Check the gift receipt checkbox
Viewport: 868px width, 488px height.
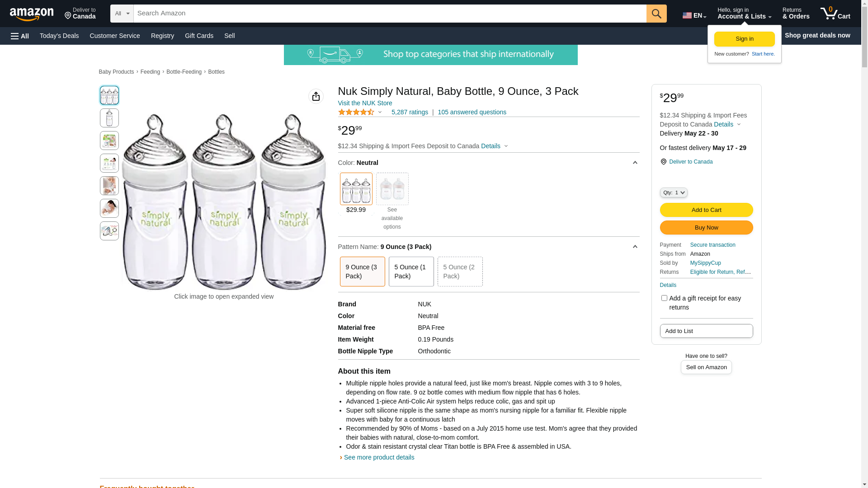click(664, 298)
